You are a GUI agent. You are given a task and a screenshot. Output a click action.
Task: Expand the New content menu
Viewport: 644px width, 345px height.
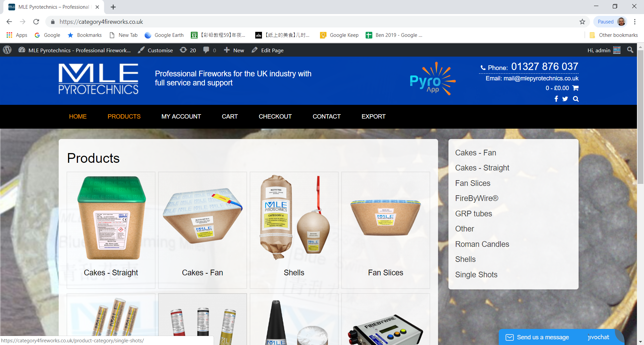[234, 50]
